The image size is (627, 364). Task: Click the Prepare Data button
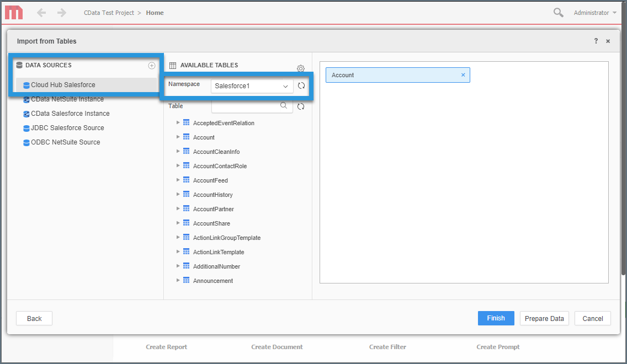coord(544,318)
